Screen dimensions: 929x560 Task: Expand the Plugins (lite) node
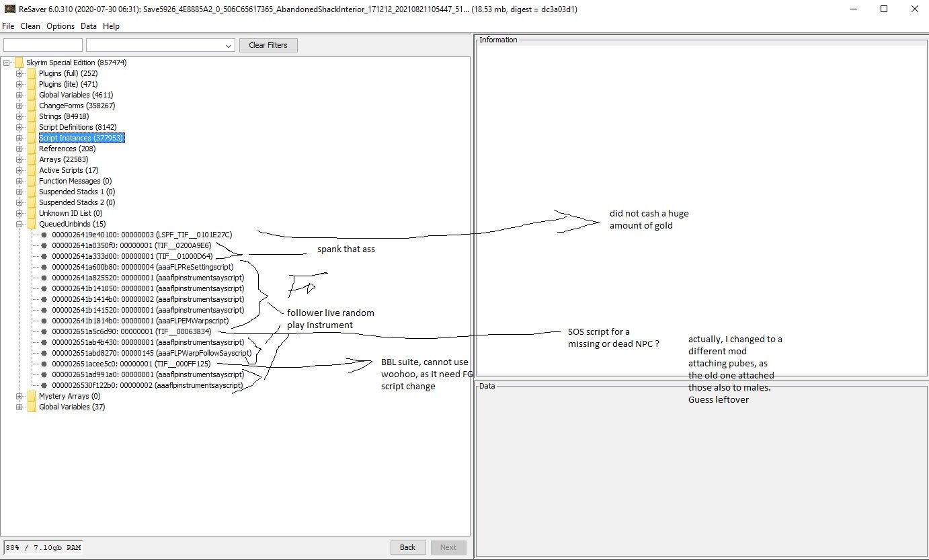(x=19, y=84)
